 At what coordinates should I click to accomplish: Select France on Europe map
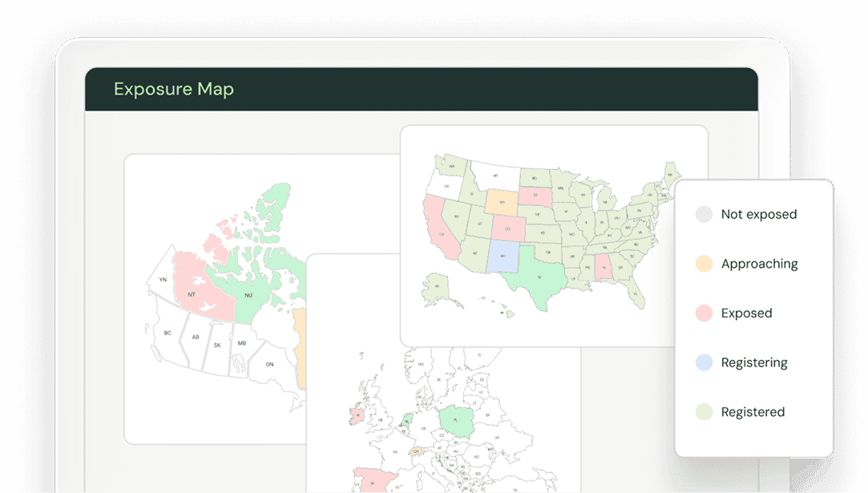395,451
